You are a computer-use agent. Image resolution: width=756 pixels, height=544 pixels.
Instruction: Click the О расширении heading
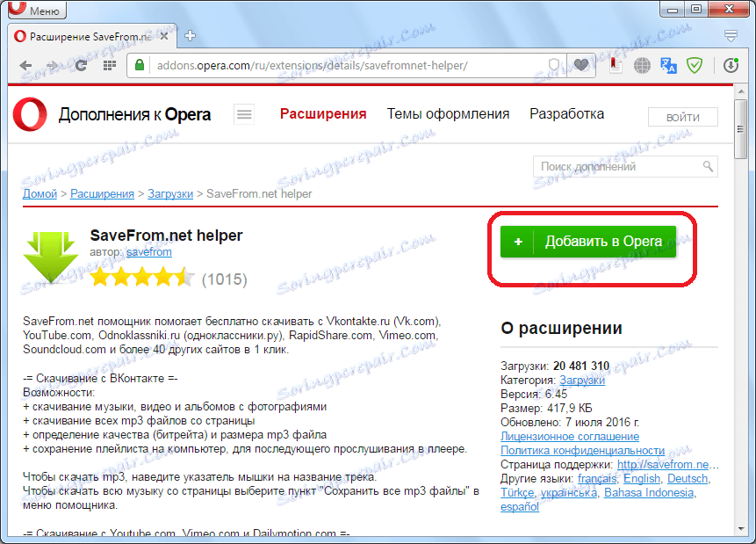(561, 328)
